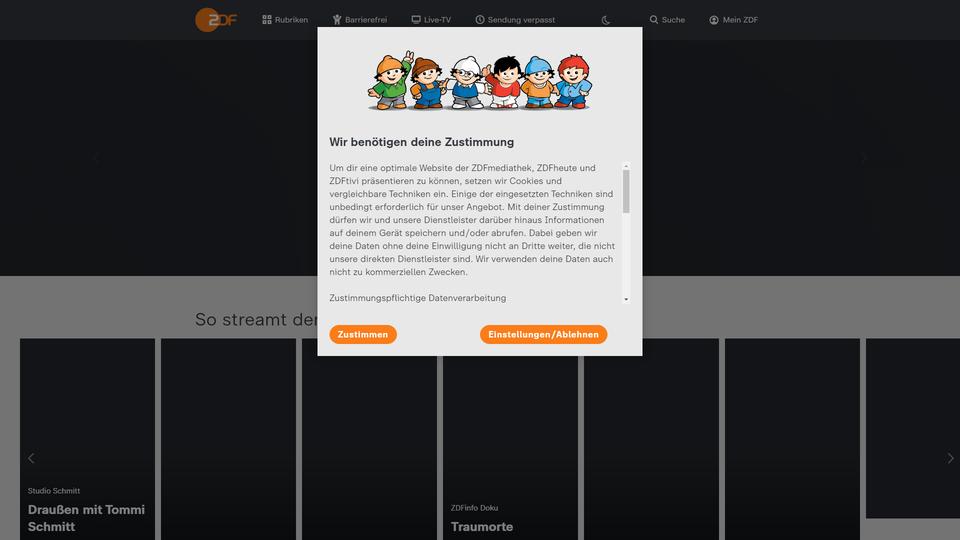Open Barrierefrei accessibility options
Image resolution: width=960 pixels, height=540 pixels.
point(359,20)
